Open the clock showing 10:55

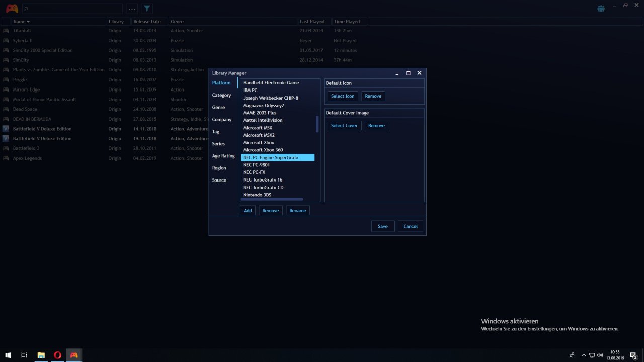coord(615,355)
